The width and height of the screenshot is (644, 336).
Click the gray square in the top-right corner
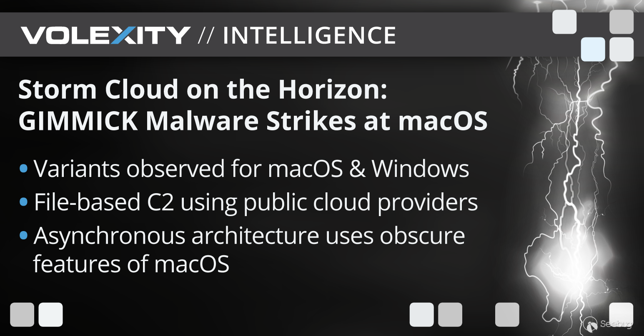621,22
